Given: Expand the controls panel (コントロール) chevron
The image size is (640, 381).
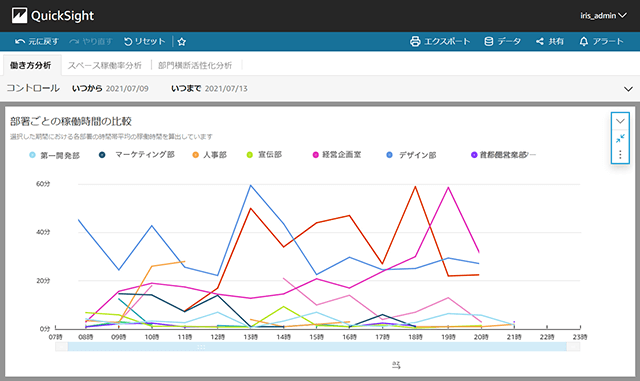Looking at the screenshot, I should tap(628, 89).
